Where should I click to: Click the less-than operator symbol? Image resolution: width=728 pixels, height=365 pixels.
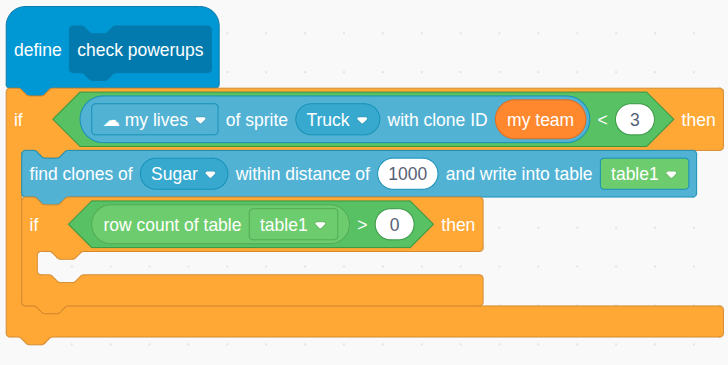click(x=602, y=120)
